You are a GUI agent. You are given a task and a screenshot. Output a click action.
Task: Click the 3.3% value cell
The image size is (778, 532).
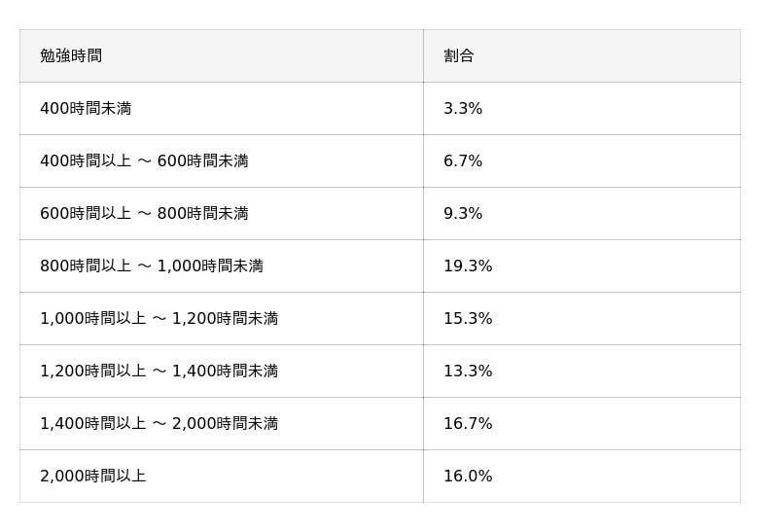(463, 109)
